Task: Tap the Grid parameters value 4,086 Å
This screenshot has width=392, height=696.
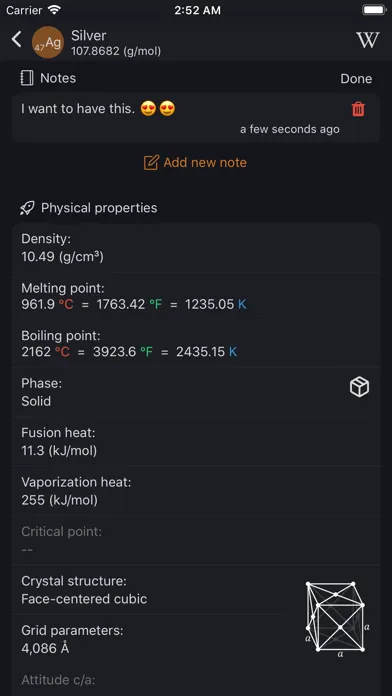Action: pyautogui.click(x=45, y=649)
